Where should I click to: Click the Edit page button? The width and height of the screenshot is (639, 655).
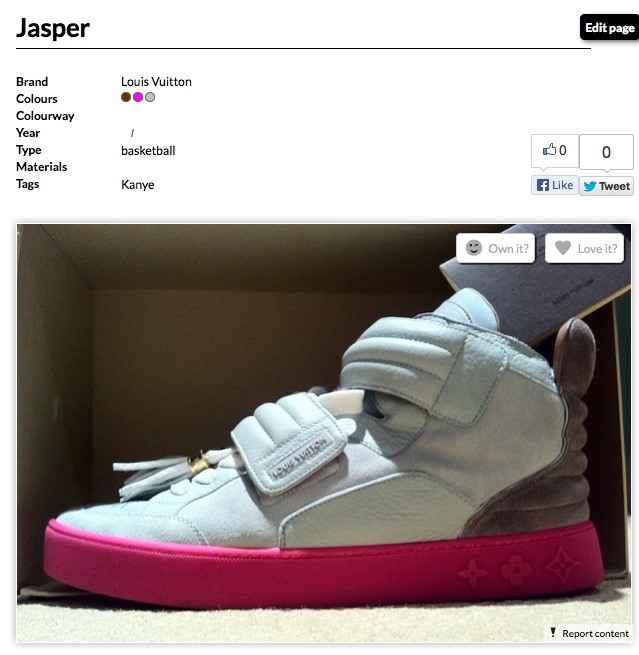tap(609, 27)
